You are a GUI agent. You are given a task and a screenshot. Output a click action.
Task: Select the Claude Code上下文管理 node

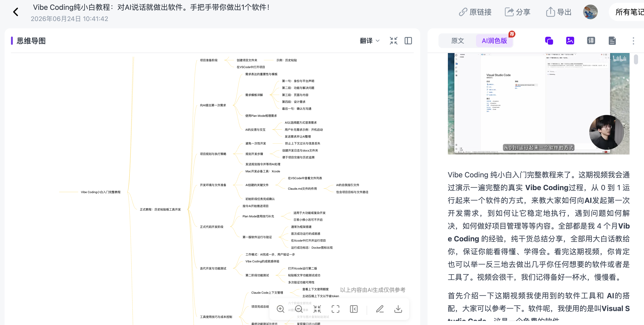[x=267, y=293]
